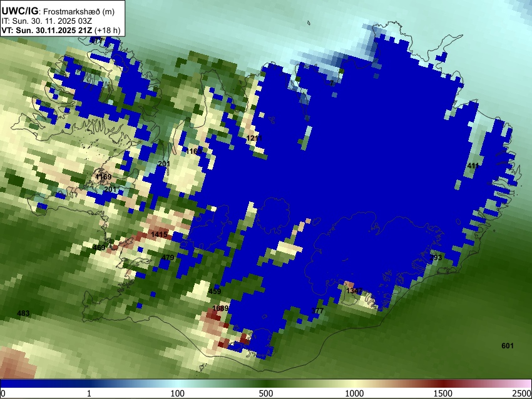Screen dimensions: 532x399
Task: Click the (+18 h) forecast offset text
Action: 107,30
